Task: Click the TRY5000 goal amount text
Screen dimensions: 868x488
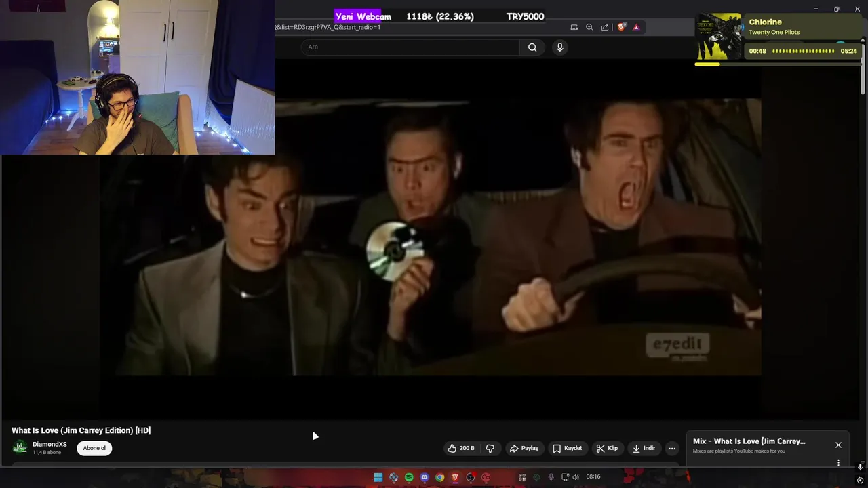Action: coord(525,16)
